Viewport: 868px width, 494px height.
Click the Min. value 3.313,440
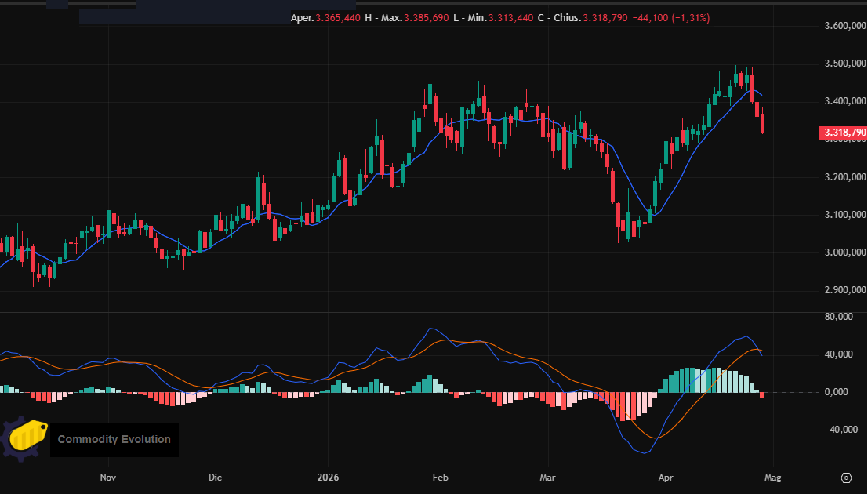point(511,18)
